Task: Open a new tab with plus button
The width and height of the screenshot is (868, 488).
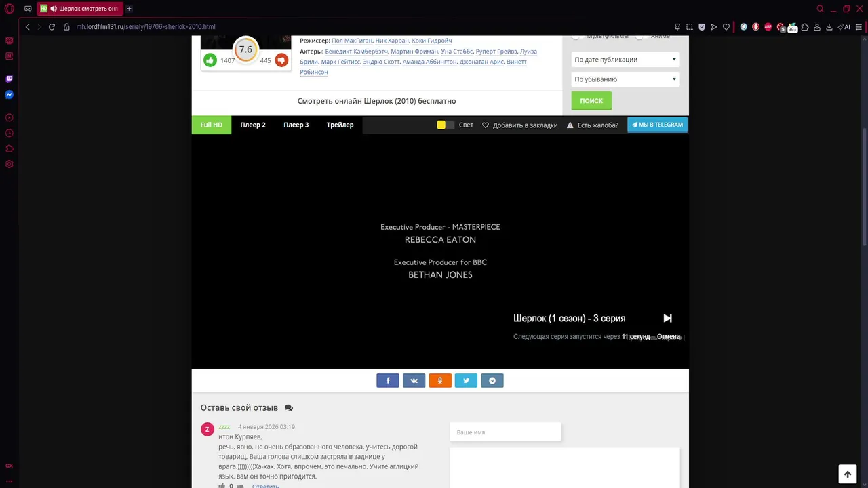Action: pos(129,9)
